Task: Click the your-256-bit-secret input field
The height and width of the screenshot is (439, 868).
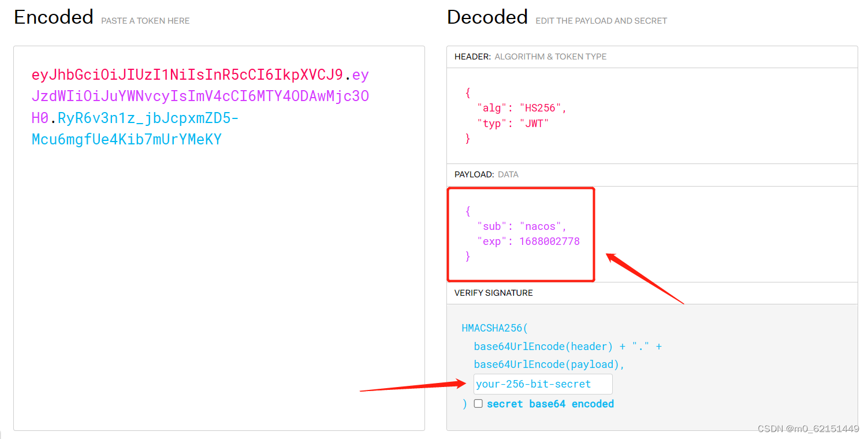Action: click(x=542, y=384)
